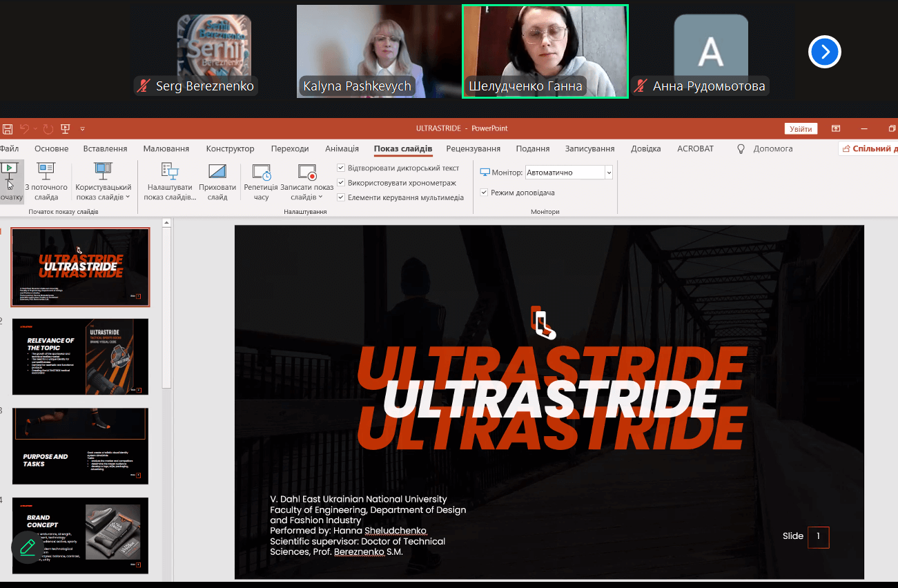Select the Relevance of the Topic slide thumbnail
Screen dimensions: 898x588
(80, 356)
